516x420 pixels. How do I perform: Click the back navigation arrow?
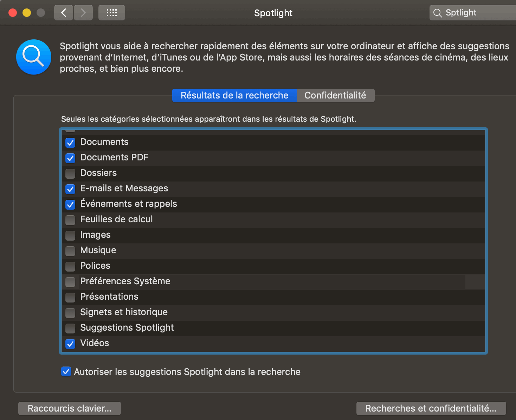[x=64, y=13]
